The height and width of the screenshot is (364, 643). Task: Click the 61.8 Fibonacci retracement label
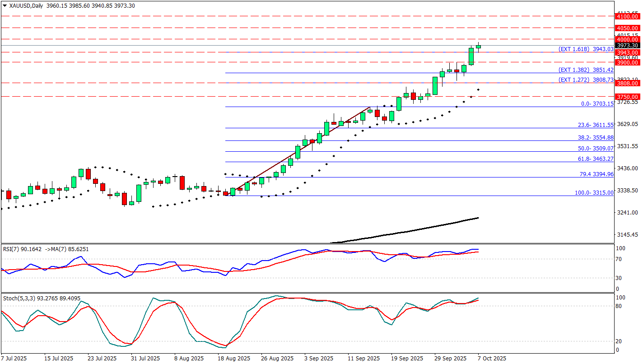596,159
